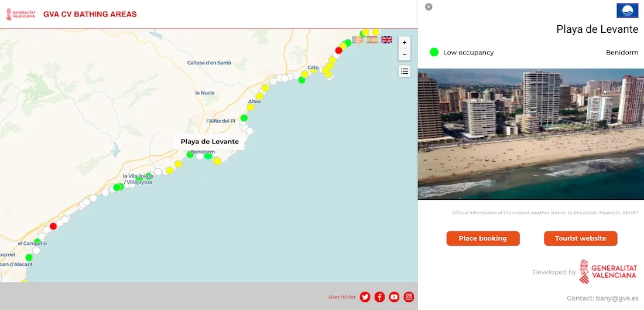Click the Generalitat Valenciana header logo
The image size is (644, 310).
[21, 14]
